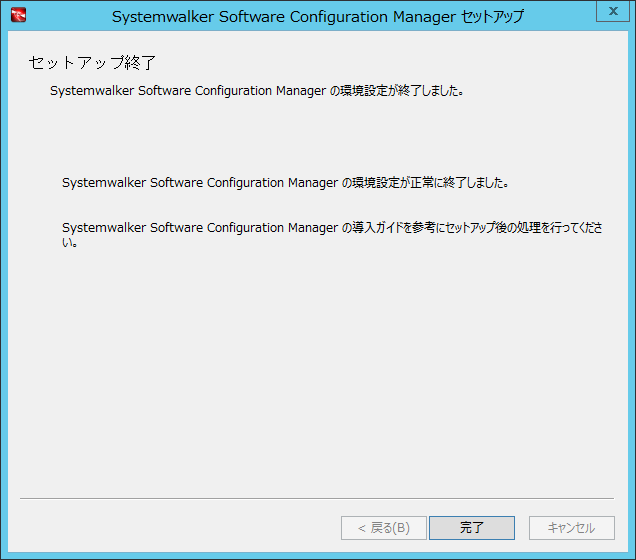Click the キャンセル cancel button
The image size is (636, 560).
click(x=572, y=528)
